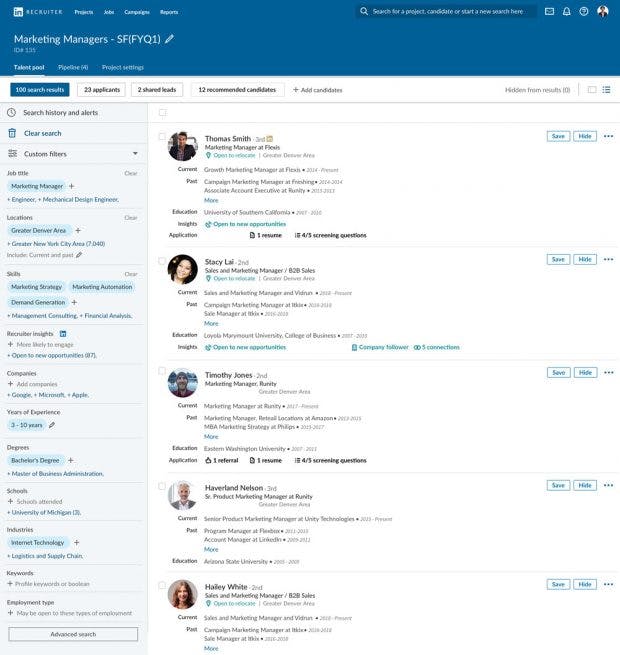Open Add companies filter
Screen dimensions: 620x655
pos(32,383)
